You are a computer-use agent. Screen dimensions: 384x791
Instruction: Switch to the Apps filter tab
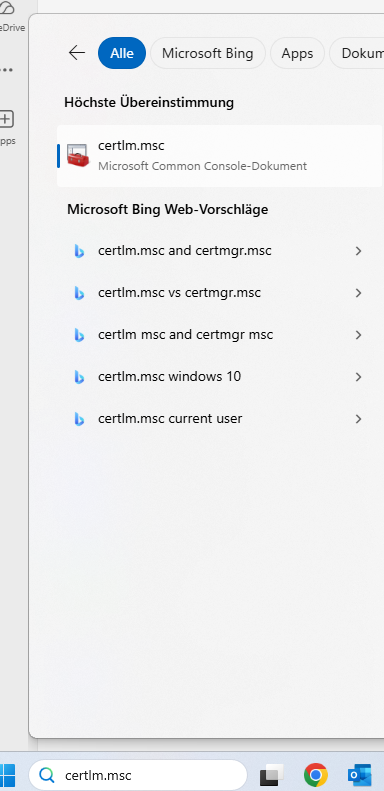click(x=297, y=53)
